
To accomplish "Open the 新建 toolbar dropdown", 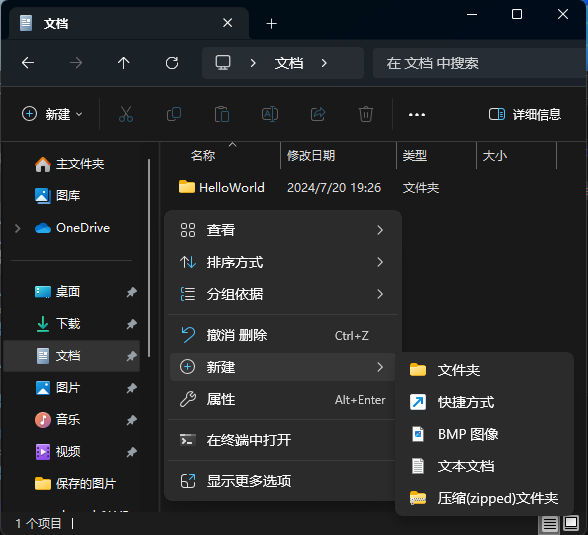I will (x=52, y=114).
